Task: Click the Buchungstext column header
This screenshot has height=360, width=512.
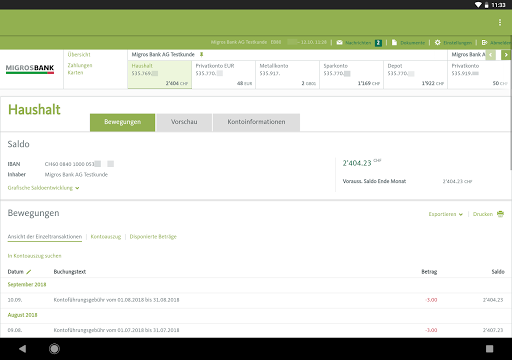Action: coord(70,272)
